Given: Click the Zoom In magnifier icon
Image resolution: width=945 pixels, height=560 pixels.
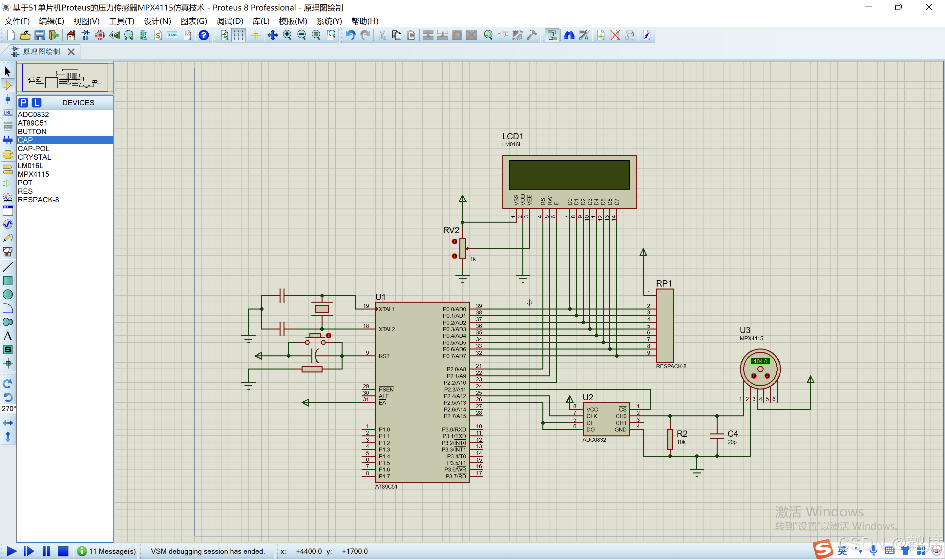Looking at the screenshot, I should (x=287, y=35).
